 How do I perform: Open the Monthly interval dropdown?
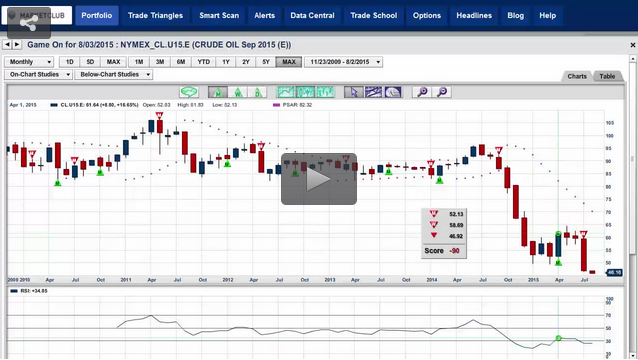(29, 62)
